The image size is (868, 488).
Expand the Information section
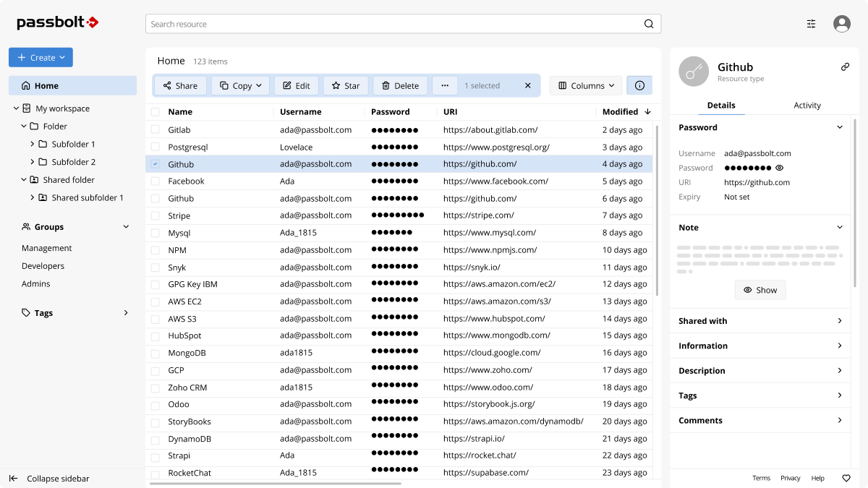pyautogui.click(x=760, y=346)
